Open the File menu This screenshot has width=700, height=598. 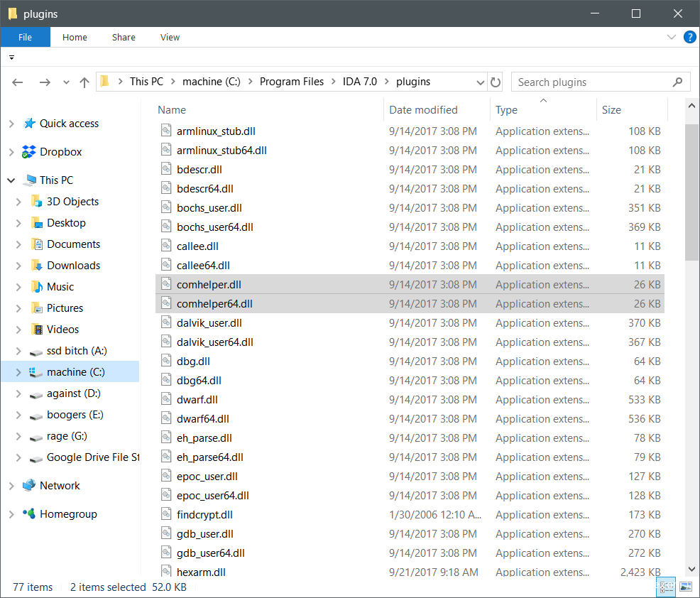[x=25, y=37]
